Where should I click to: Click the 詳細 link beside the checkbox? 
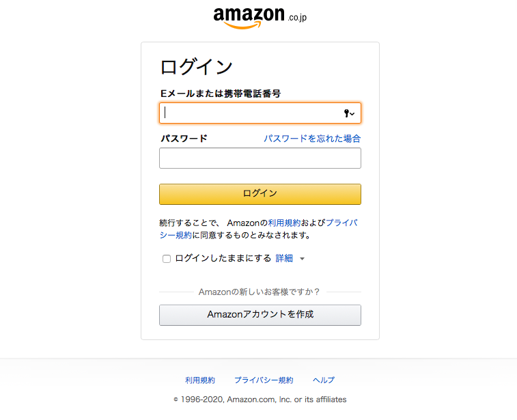coord(284,258)
